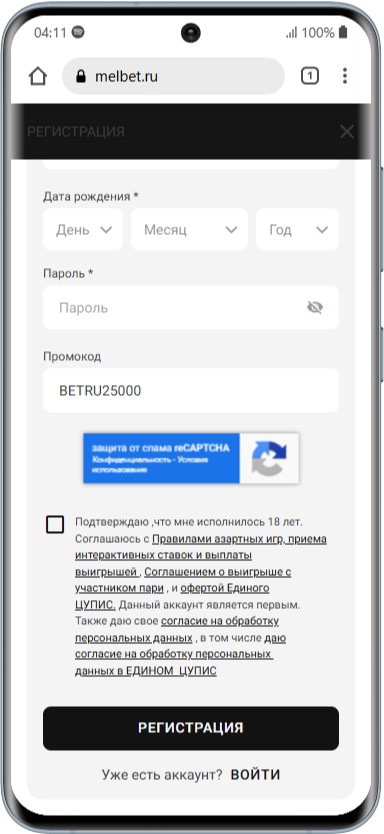Close the registration form with X
384x834 pixels.
point(347,131)
